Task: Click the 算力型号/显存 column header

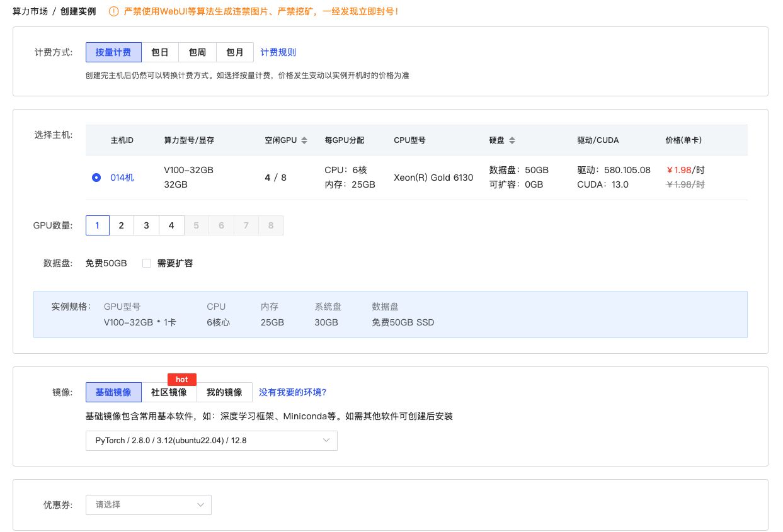Action: [x=189, y=140]
